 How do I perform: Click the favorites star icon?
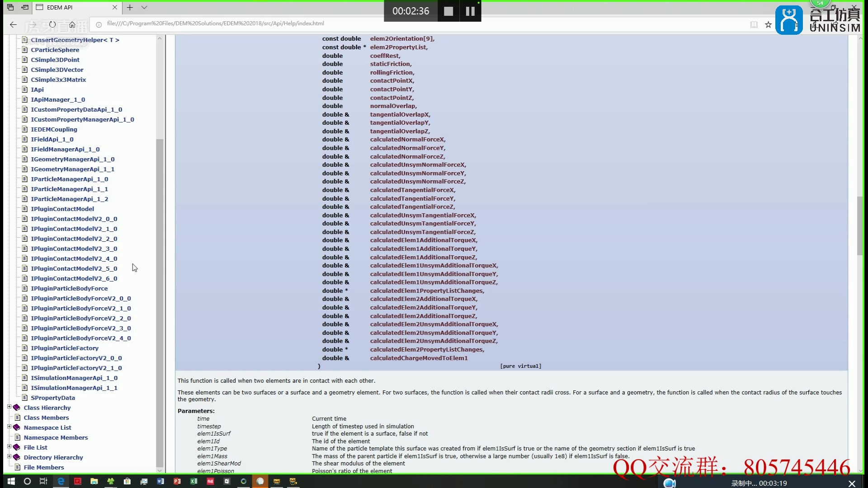pyautogui.click(x=768, y=24)
